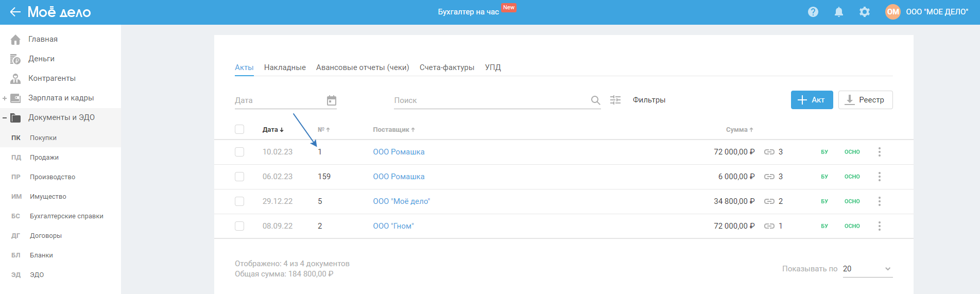980x294 pixels.
Task: Open the notifications bell
Action: pos(839,12)
